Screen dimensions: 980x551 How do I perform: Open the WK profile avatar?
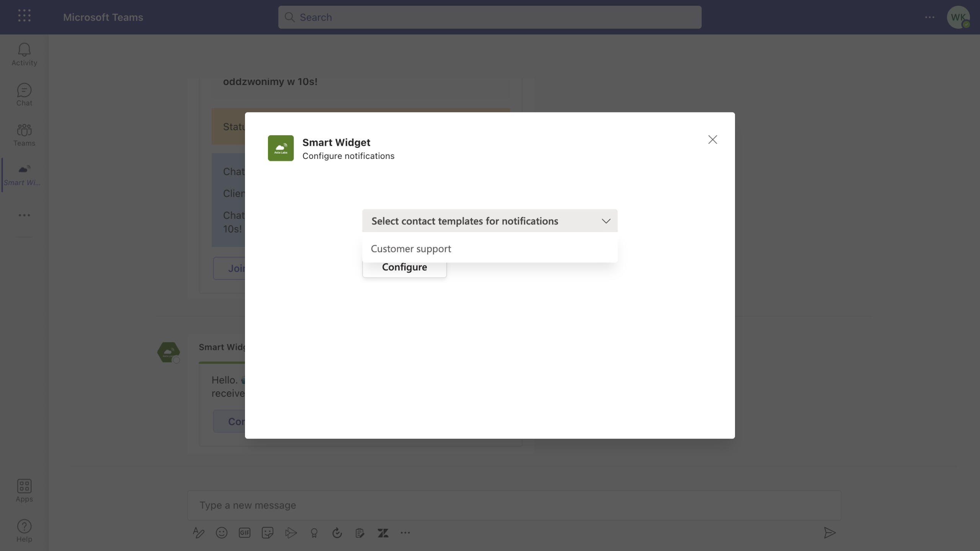(958, 17)
